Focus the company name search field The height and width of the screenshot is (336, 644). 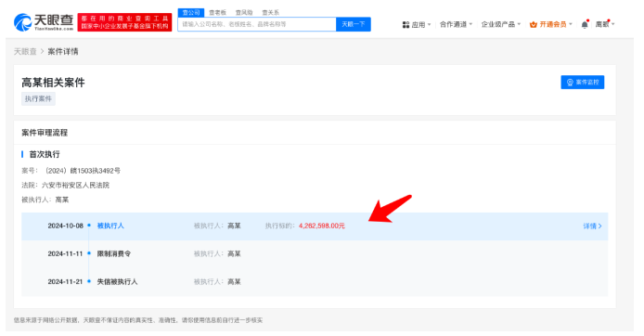(257, 24)
